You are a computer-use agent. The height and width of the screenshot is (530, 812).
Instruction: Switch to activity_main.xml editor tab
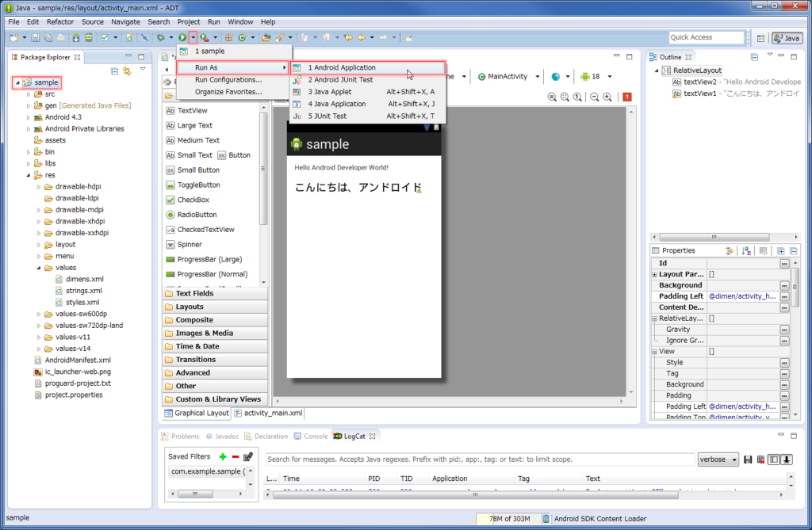point(268,413)
